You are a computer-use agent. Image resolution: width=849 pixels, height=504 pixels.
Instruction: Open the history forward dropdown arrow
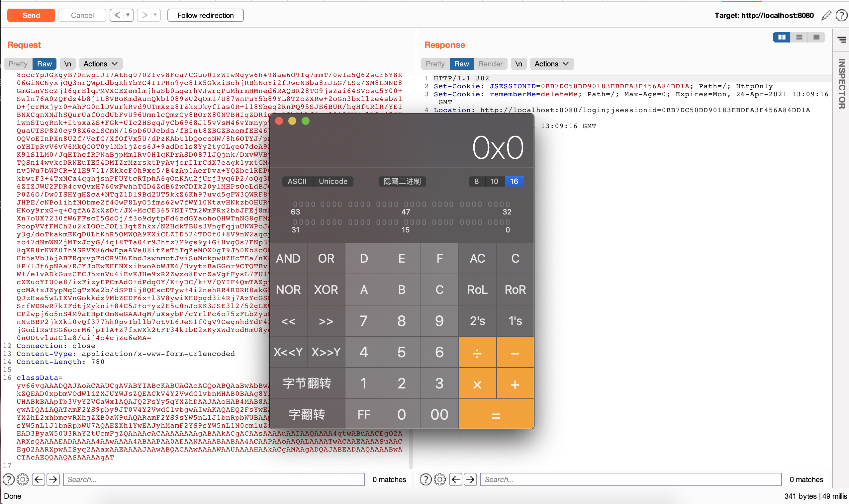point(155,15)
